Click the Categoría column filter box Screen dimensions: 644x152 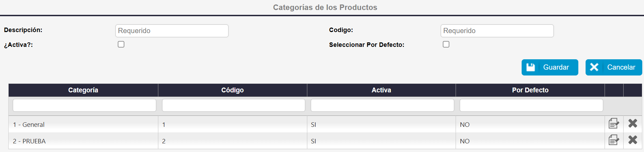click(84, 105)
